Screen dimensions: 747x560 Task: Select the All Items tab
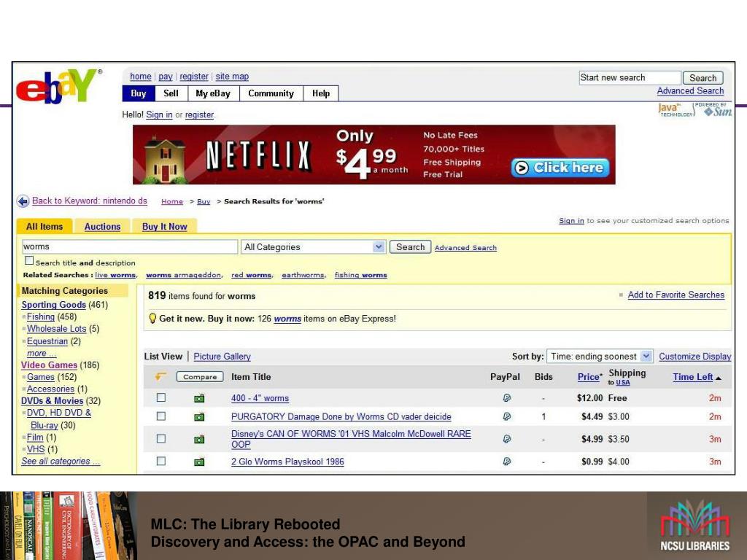pyautogui.click(x=44, y=227)
